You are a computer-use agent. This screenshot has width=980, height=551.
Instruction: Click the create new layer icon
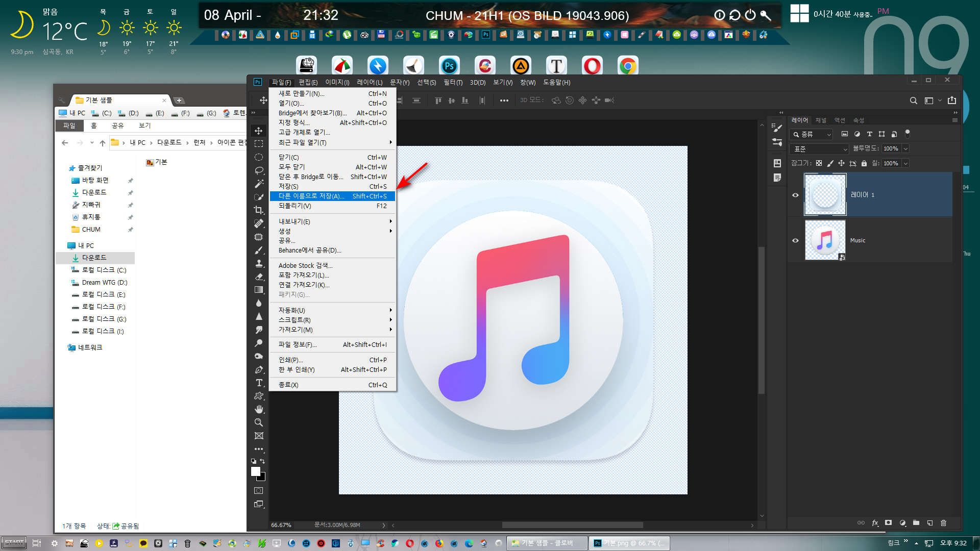[x=929, y=523]
